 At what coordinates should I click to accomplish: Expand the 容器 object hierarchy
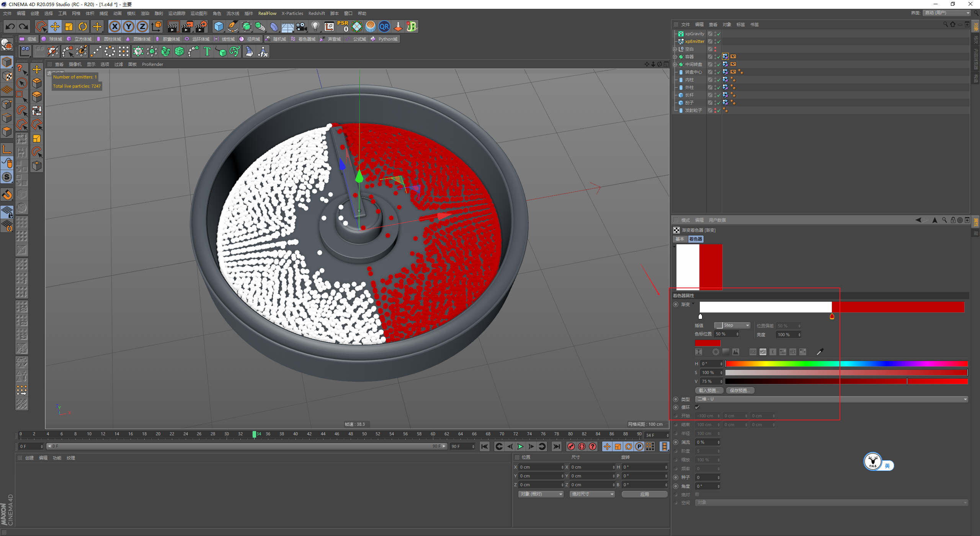click(x=675, y=57)
